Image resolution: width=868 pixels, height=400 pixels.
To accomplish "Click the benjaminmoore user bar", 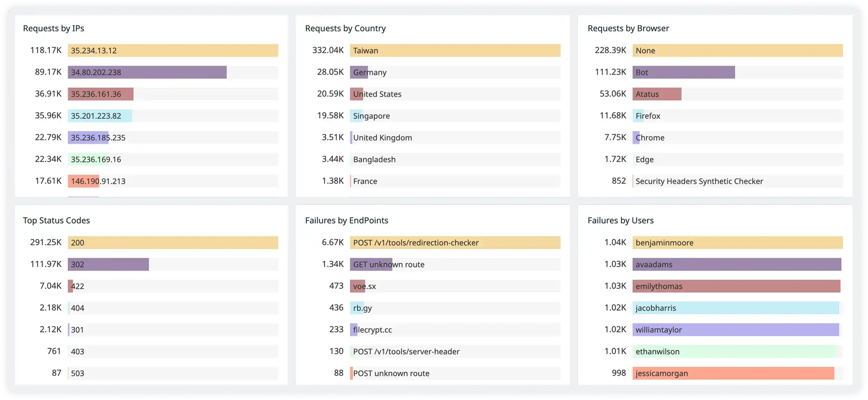I will coord(737,243).
